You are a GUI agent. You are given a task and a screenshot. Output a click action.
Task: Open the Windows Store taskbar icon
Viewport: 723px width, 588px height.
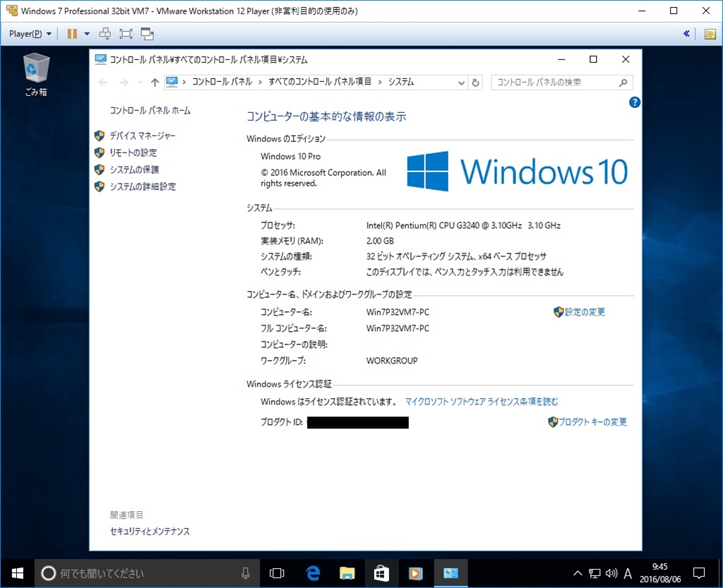(381, 573)
